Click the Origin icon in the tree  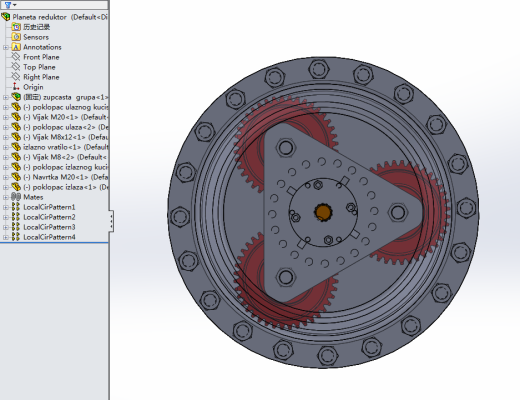pyautogui.click(x=16, y=87)
